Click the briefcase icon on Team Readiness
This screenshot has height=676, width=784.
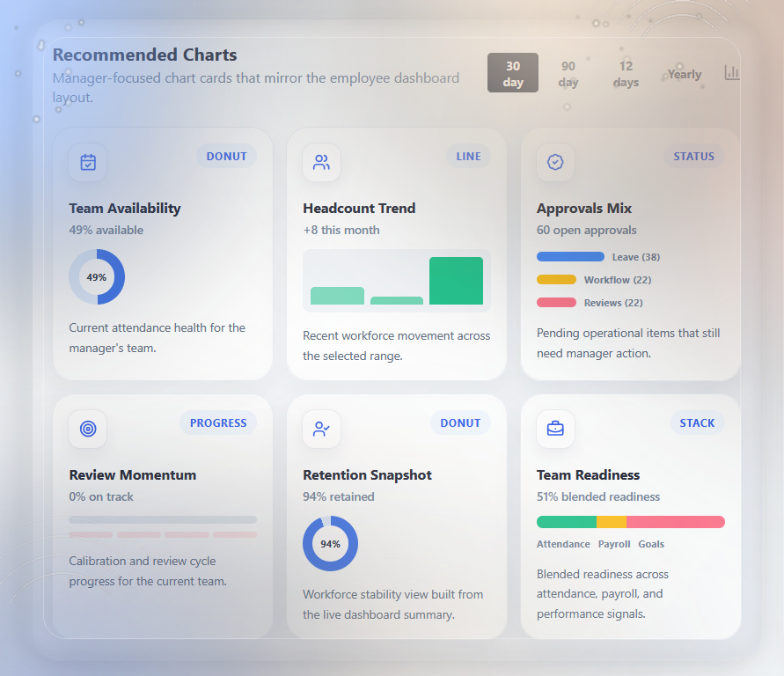[x=555, y=429]
